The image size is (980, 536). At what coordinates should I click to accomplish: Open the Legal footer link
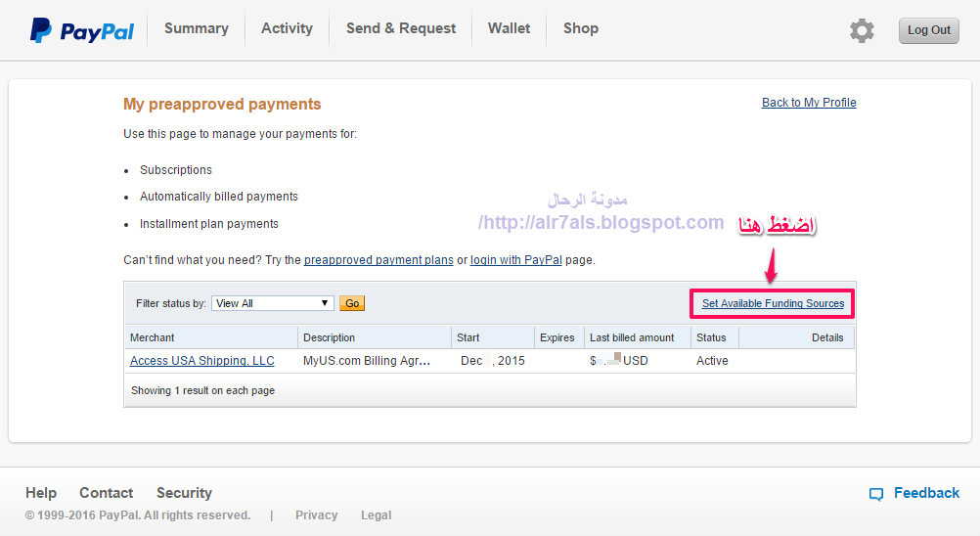pos(377,515)
